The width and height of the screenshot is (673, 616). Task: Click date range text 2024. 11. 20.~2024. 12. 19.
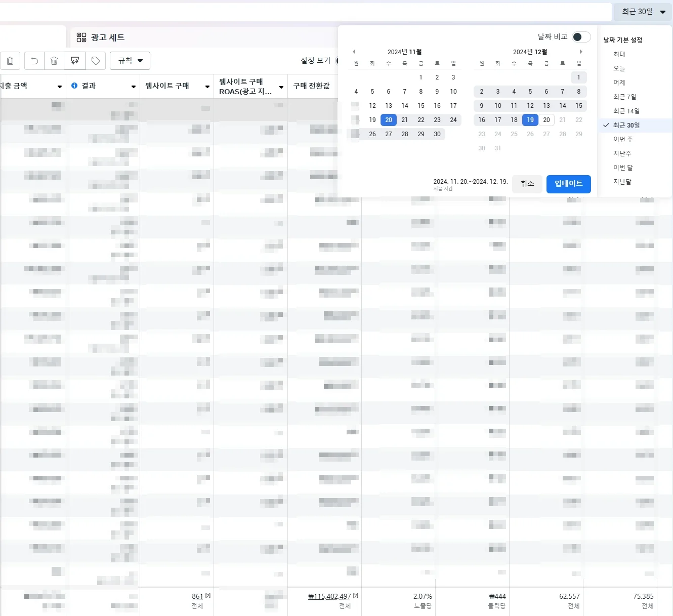click(x=471, y=182)
